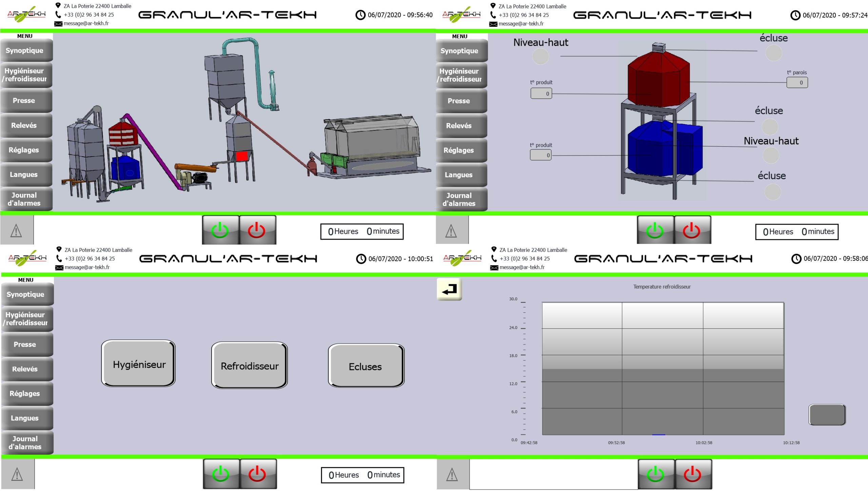Open alarm warning triangle in 09:57:24 screen
Image resolution: width=868 pixels, height=491 pixels.
(x=452, y=231)
